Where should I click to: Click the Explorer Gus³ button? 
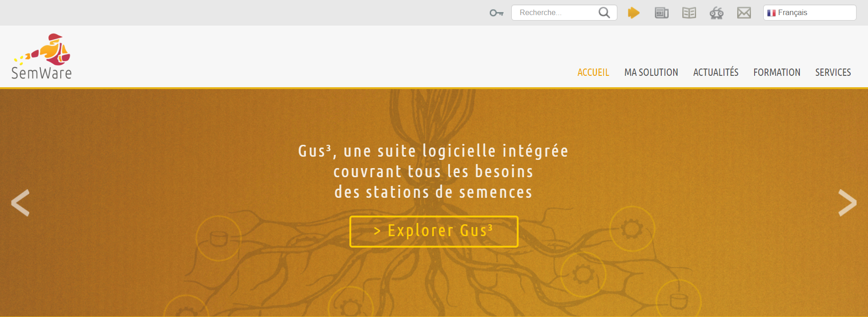[434, 231]
